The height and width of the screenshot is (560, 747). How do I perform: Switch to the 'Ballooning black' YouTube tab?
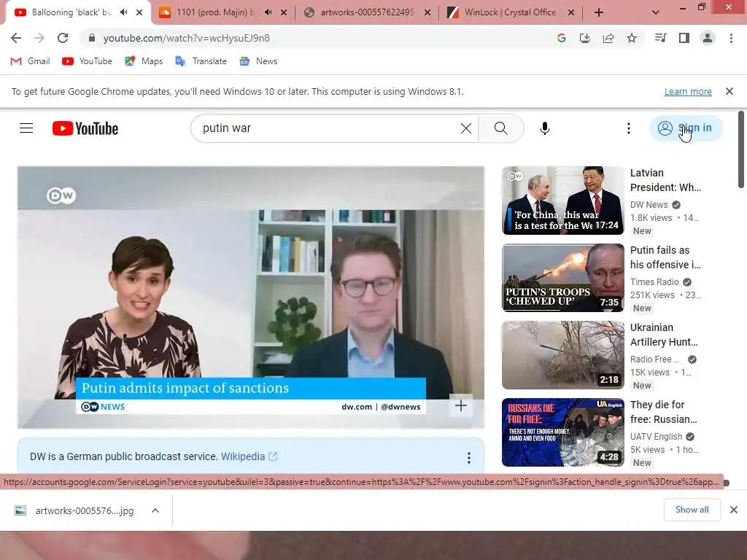[x=71, y=12]
